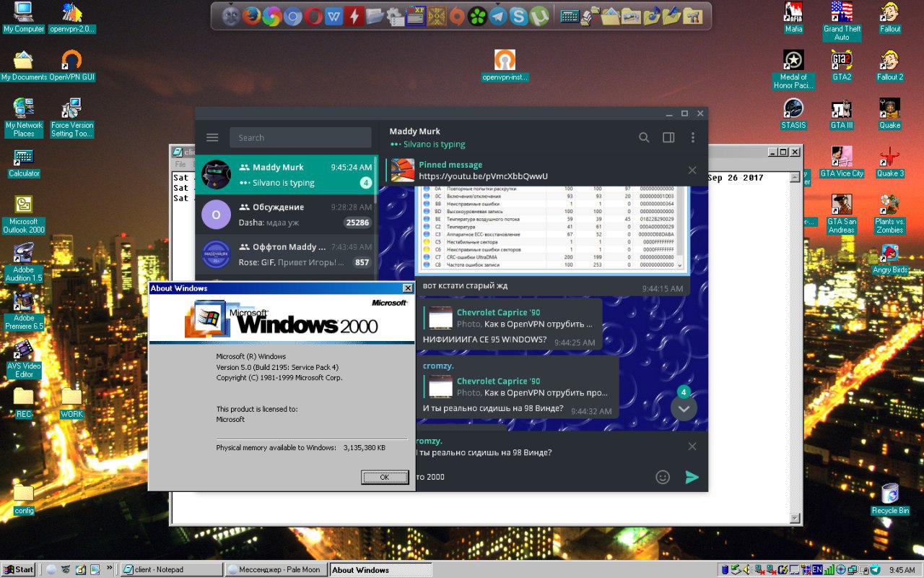
Task: Select the Recycle Bin desktop icon
Action: click(890, 499)
